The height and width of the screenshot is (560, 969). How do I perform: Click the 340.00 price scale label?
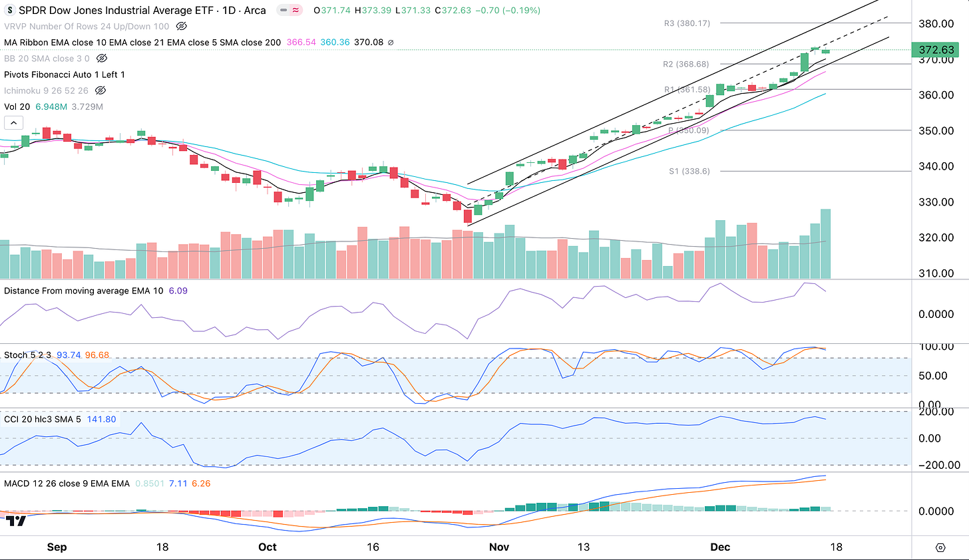pos(936,166)
